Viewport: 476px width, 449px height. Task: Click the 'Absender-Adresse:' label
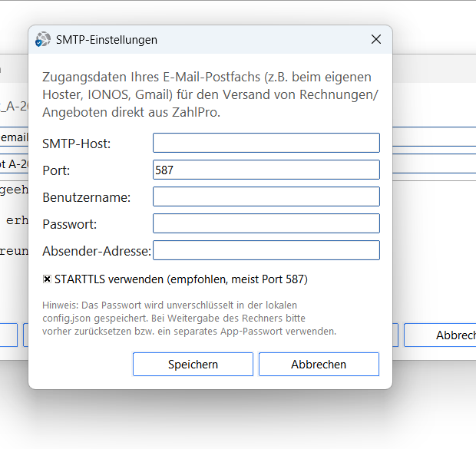click(x=97, y=251)
